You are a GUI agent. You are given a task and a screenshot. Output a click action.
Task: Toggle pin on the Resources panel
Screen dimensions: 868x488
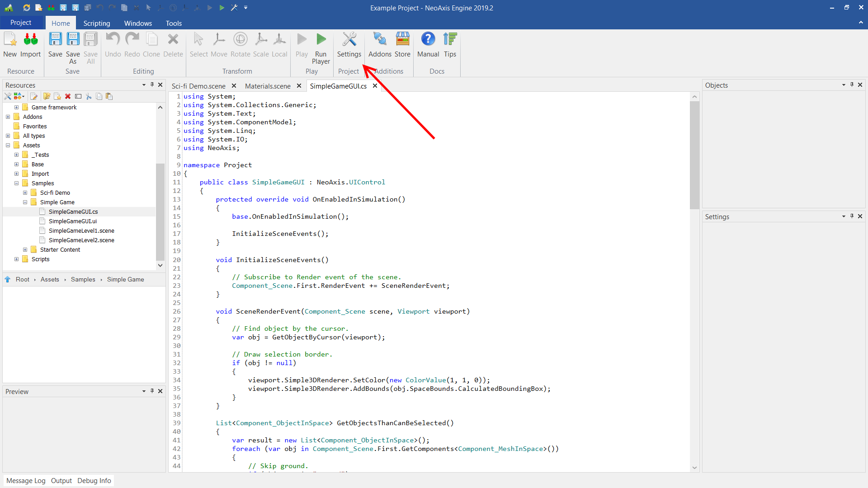(x=152, y=84)
